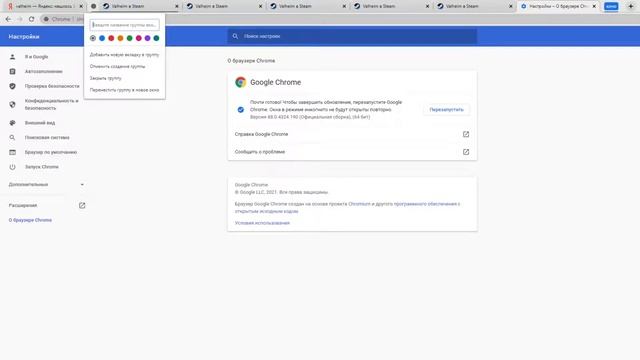Select 'Добавить новую вкладку в группу'
Image resolution: width=640 pixels, height=360 pixels.
(124, 55)
